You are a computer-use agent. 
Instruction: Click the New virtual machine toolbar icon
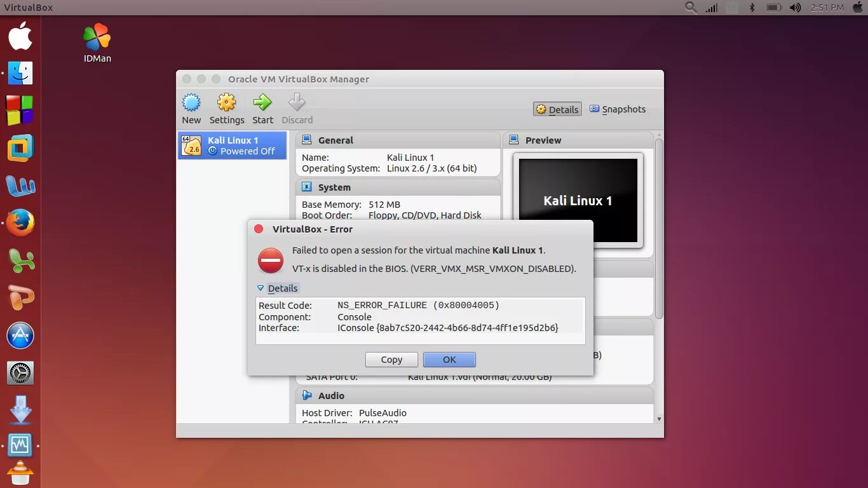(191, 103)
